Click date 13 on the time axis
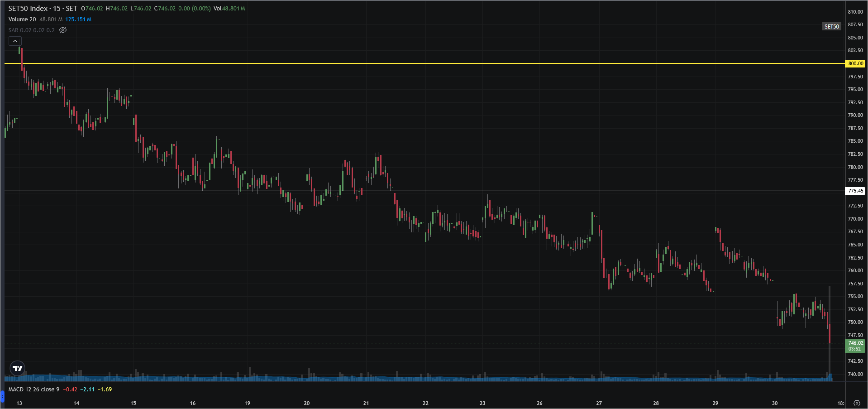 tap(19, 403)
